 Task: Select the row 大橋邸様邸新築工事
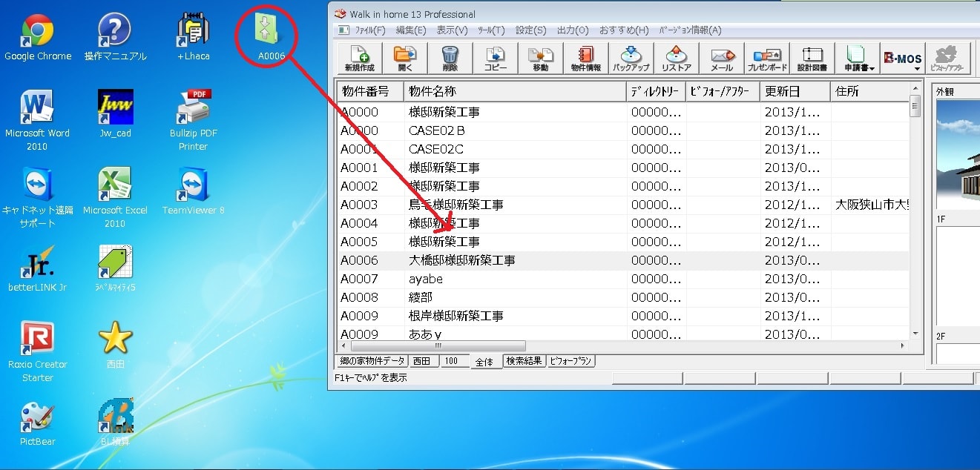pos(623,260)
